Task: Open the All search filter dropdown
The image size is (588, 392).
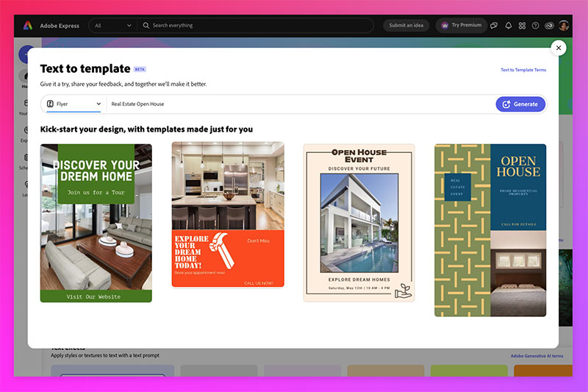Action: [x=112, y=25]
